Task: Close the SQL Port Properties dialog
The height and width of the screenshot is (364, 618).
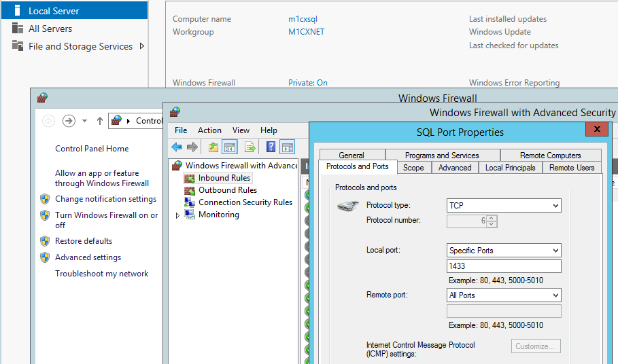Action: 597,129
